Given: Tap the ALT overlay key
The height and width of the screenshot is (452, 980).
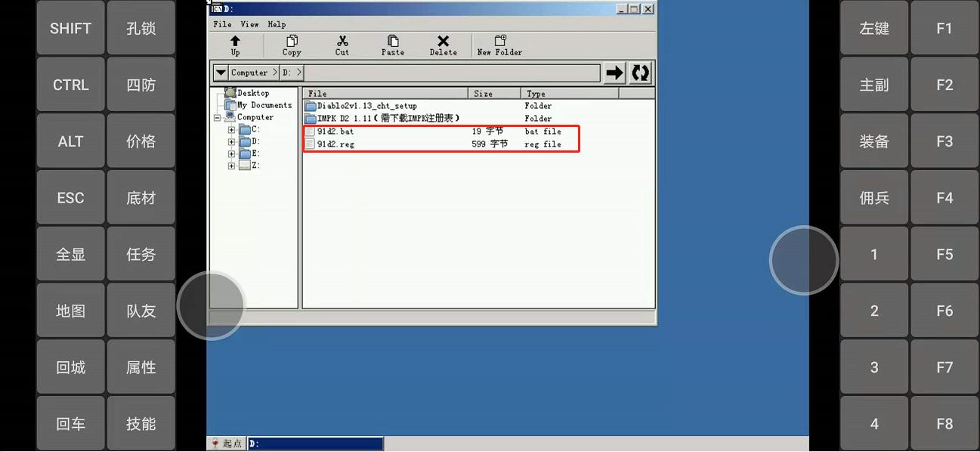Looking at the screenshot, I should coord(70,141).
